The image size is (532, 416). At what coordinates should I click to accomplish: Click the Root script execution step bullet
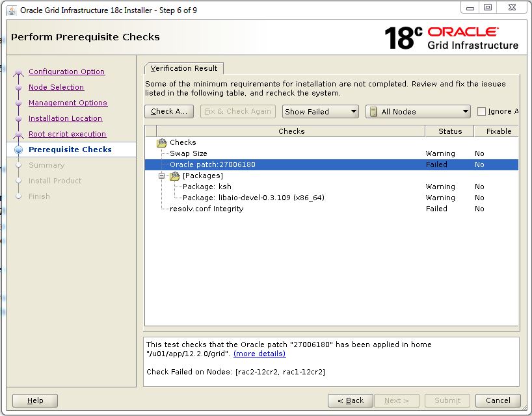[x=19, y=135]
